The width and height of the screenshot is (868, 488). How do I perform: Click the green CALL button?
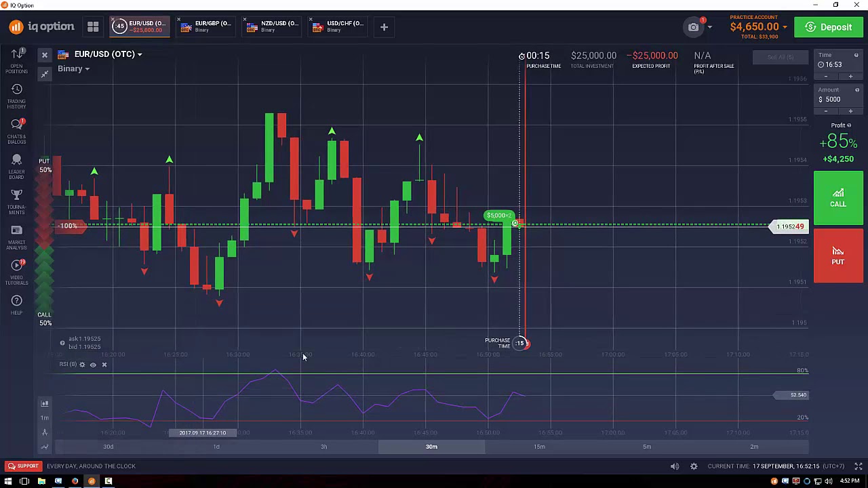click(838, 197)
